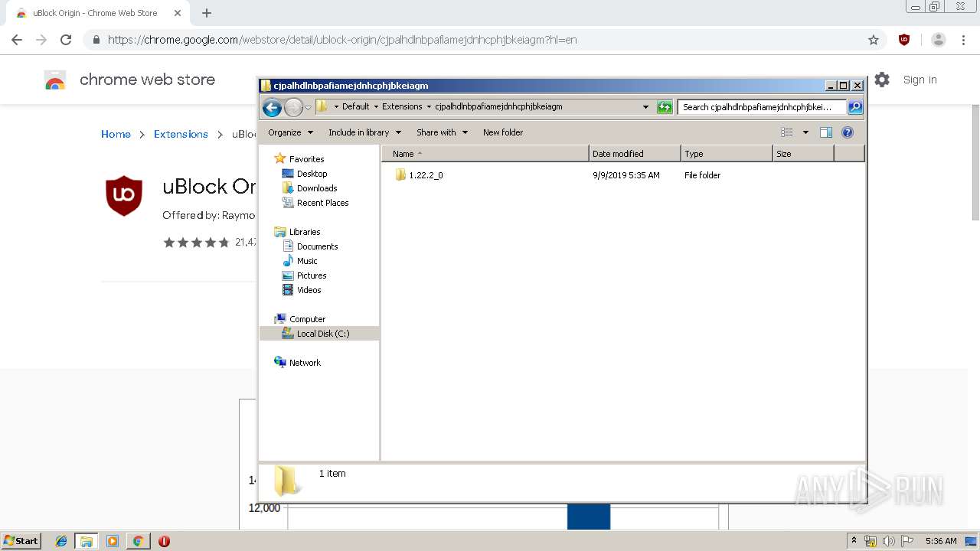Open the Share with menu
980x551 pixels.
442,132
